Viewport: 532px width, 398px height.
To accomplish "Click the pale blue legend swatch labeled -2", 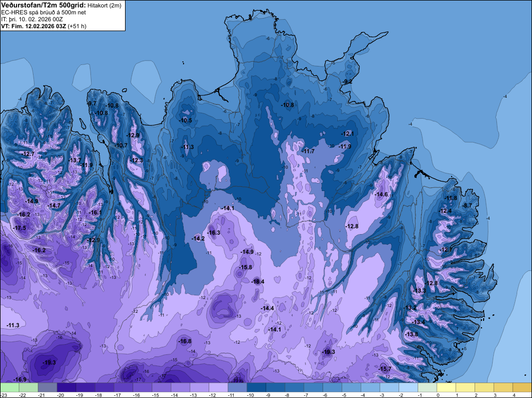I will [x=409, y=387].
